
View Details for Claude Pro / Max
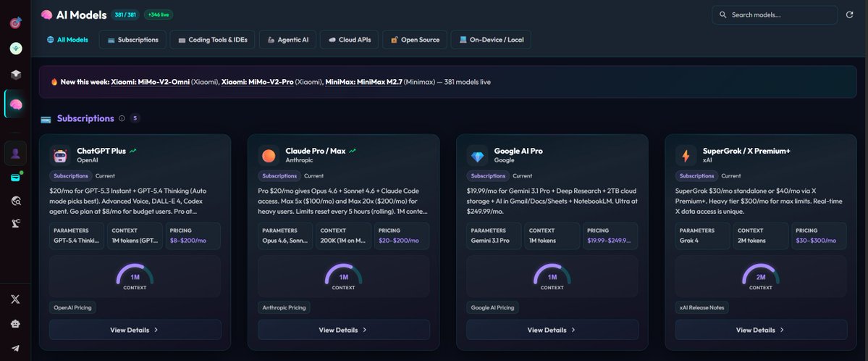tap(344, 330)
